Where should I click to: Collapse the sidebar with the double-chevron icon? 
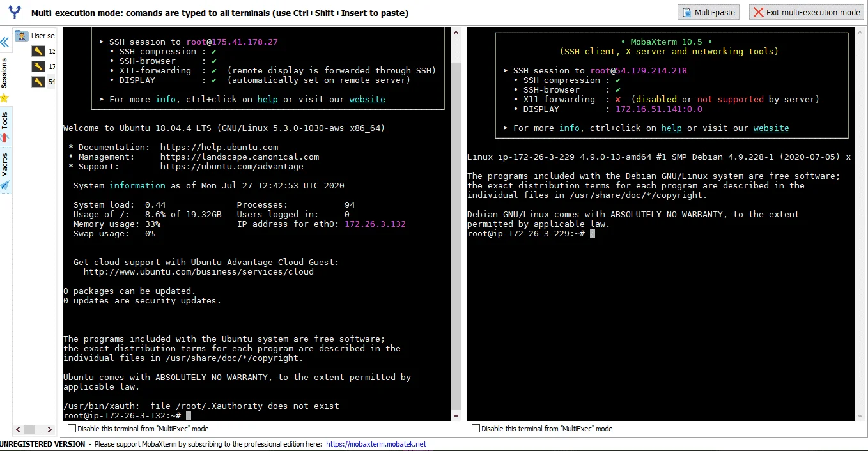pyautogui.click(x=4, y=43)
